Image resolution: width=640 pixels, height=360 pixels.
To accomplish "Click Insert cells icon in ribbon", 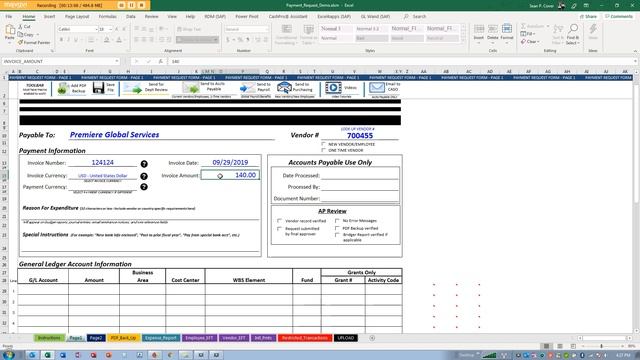I will pos(479,29).
